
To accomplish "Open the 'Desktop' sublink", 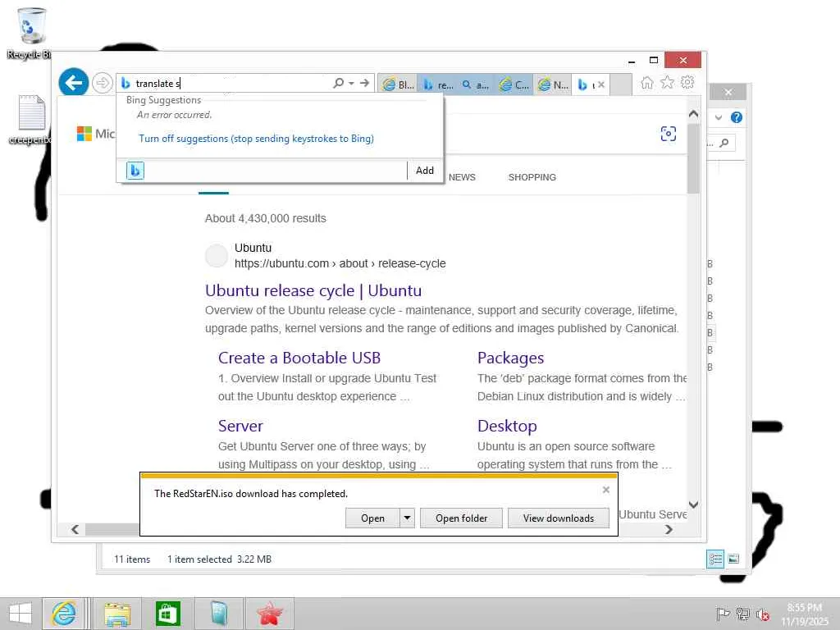I will pyautogui.click(x=507, y=426).
